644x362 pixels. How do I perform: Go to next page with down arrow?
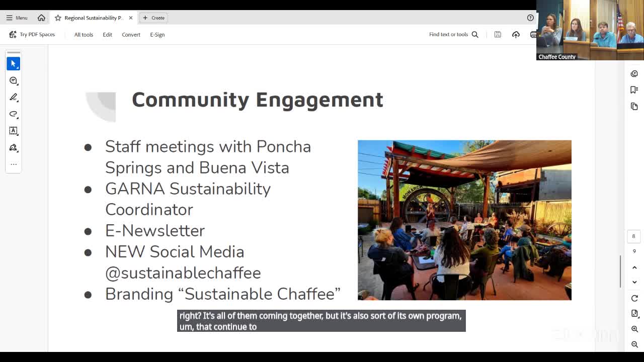(x=634, y=282)
